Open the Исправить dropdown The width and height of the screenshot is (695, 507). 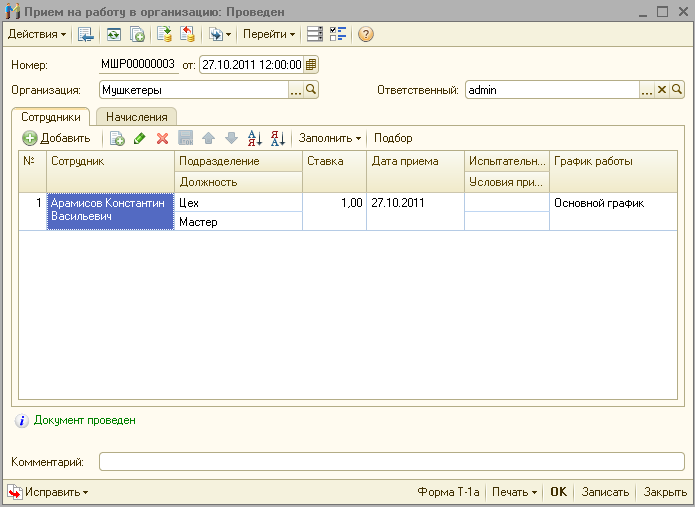pyautogui.click(x=48, y=492)
